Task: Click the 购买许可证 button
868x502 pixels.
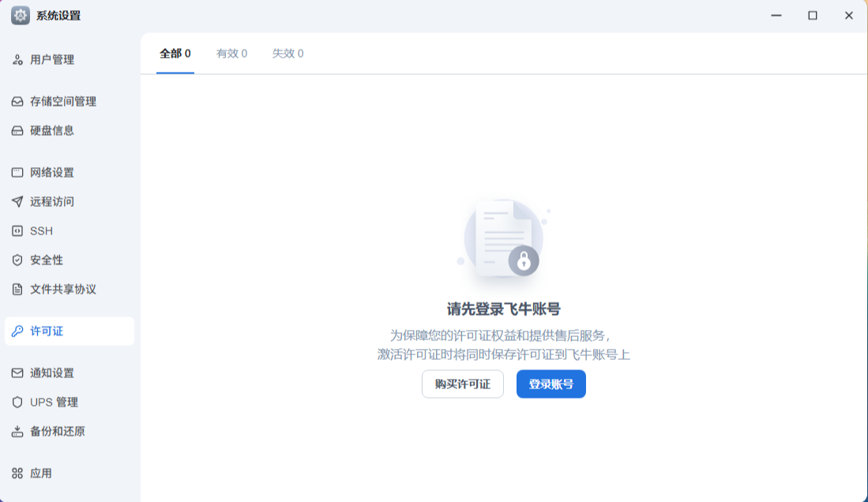Action: pyautogui.click(x=463, y=384)
